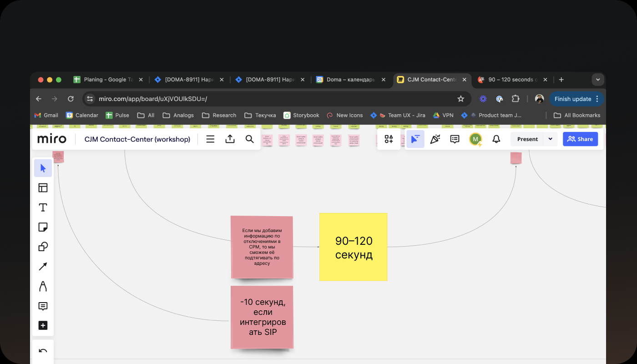Click the blue Share button
Viewport: 637px width, 364px height.
point(580,139)
